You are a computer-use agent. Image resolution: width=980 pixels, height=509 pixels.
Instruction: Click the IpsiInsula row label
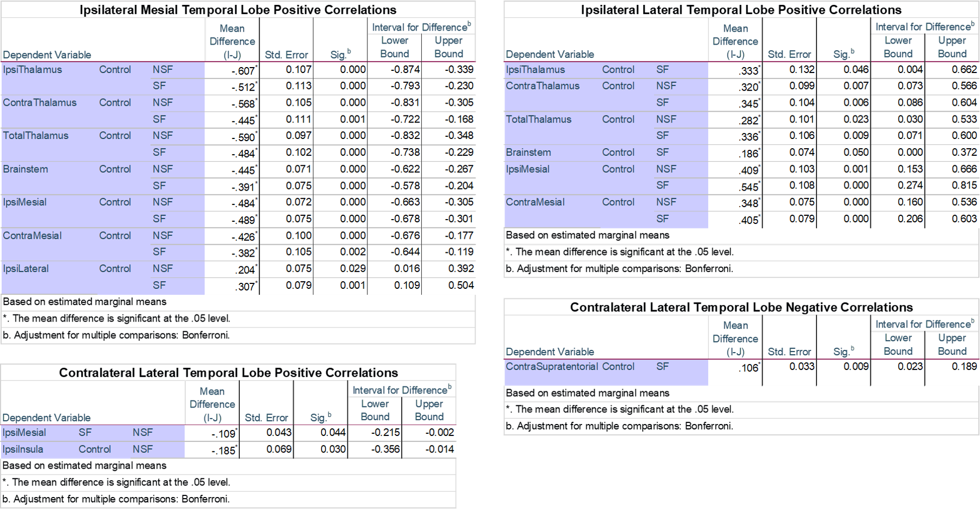pyautogui.click(x=23, y=450)
